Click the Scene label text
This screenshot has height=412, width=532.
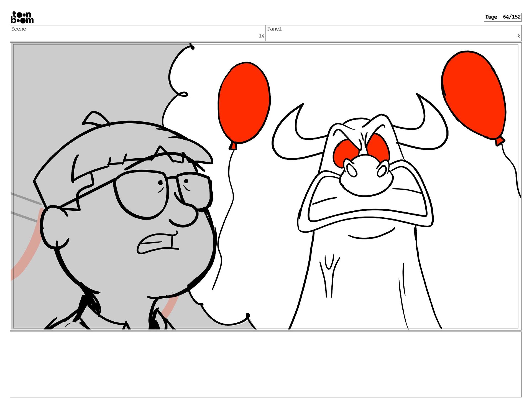click(19, 29)
